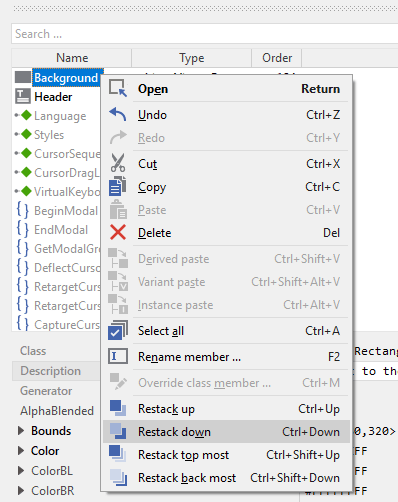This screenshot has width=398, height=502.
Task: Click the Generator attribute label
Action: [46, 391]
